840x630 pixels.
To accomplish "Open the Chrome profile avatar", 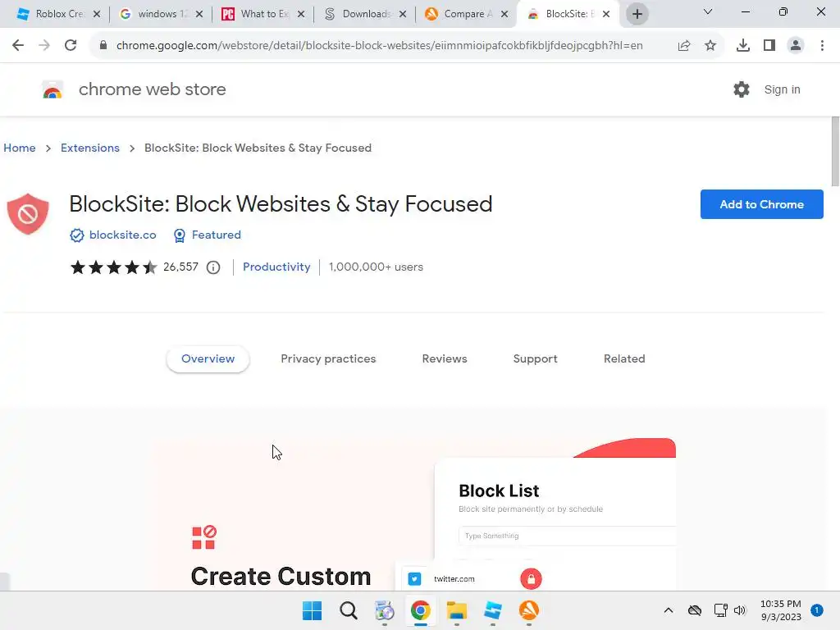I will [796, 46].
